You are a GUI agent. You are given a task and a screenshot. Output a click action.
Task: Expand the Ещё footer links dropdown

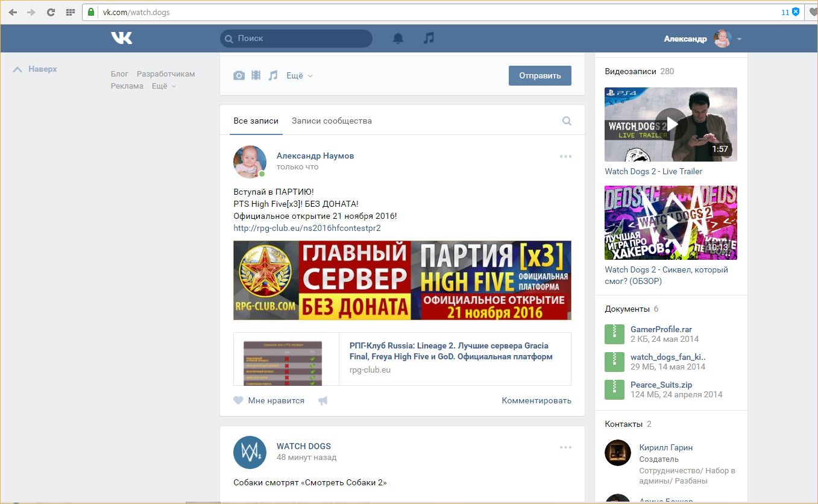pos(163,86)
